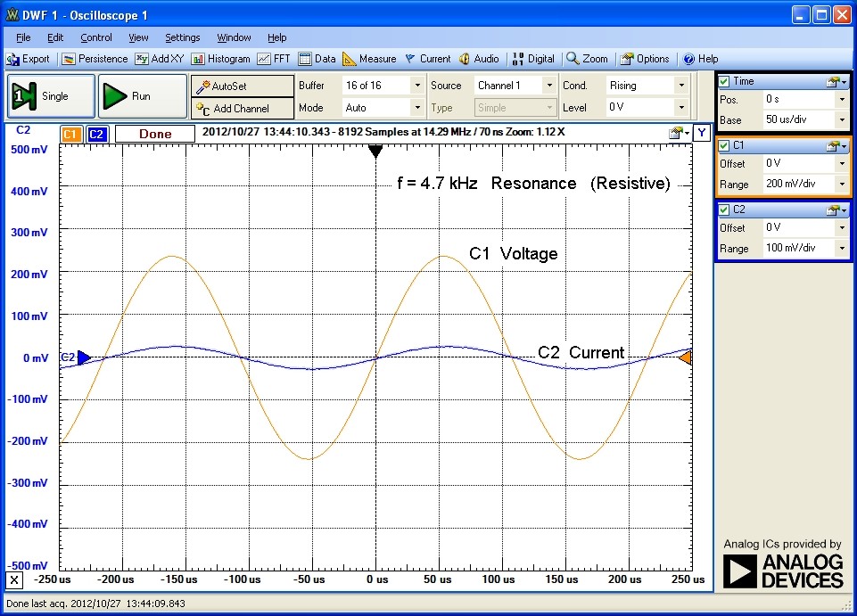Image resolution: width=857 pixels, height=616 pixels.
Task: Disable the C1 channel checkbox
Action: [724, 144]
